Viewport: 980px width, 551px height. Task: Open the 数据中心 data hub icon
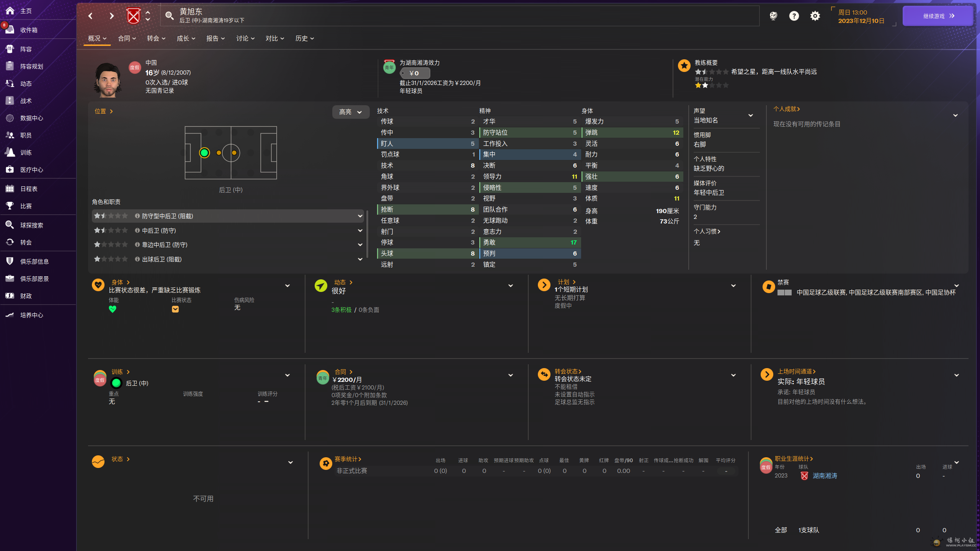point(10,118)
